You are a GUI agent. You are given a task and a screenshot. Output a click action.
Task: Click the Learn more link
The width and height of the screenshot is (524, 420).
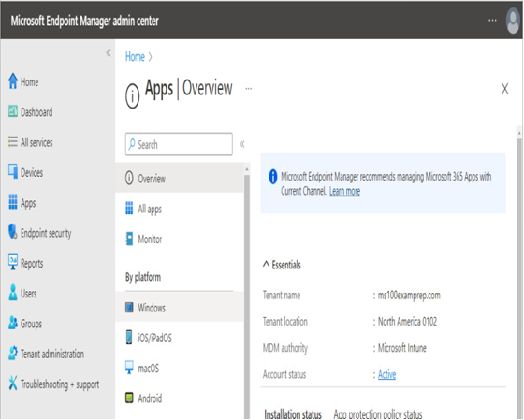pos(344,191)
